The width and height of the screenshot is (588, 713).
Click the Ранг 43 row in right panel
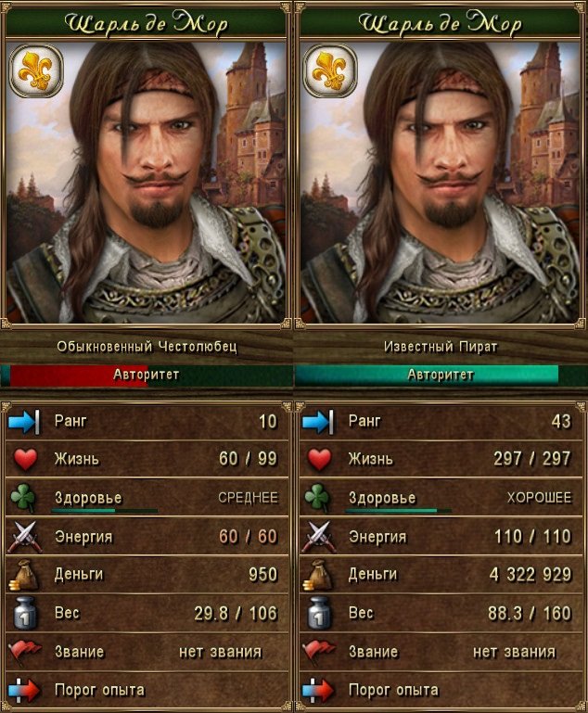[441, 421]
